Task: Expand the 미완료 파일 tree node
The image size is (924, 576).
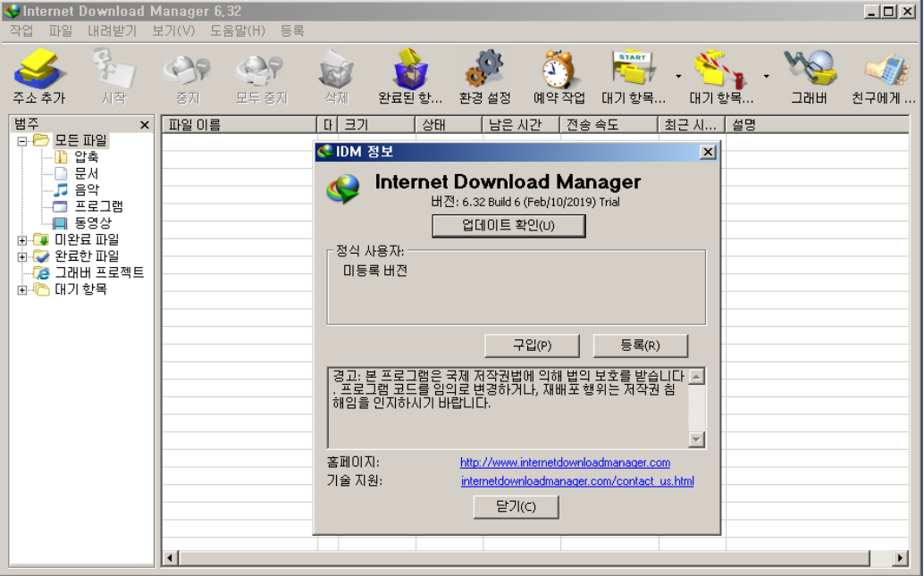Action: click(21, 240)
